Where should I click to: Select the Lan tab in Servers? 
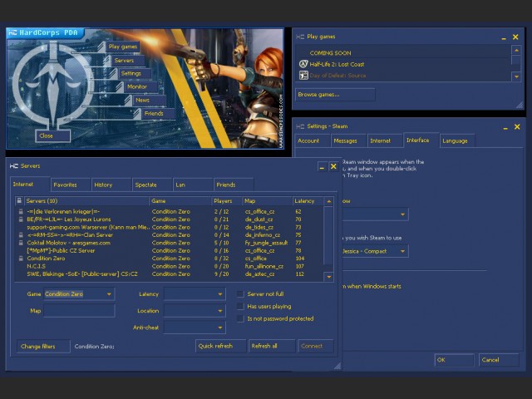pyautogui.click(x=193, y=185)
